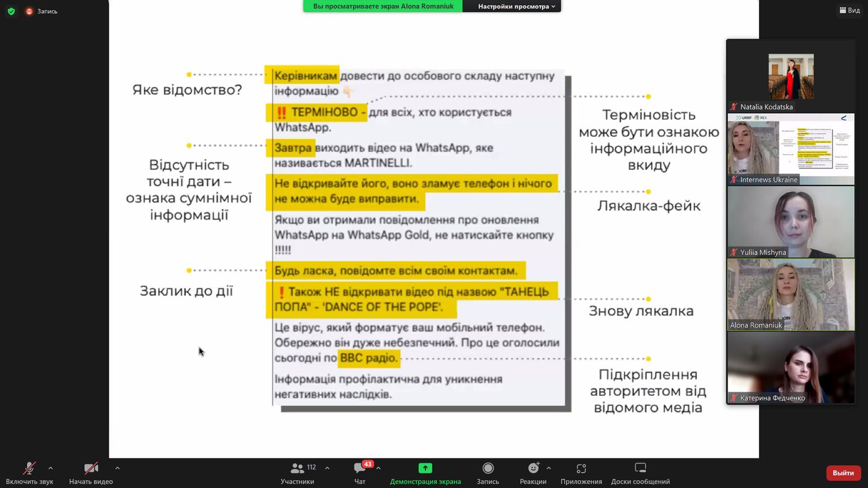Open the Вид view layout menu
Screen dimensions: 868x488
pyautogui.click(x=849, y=10)
